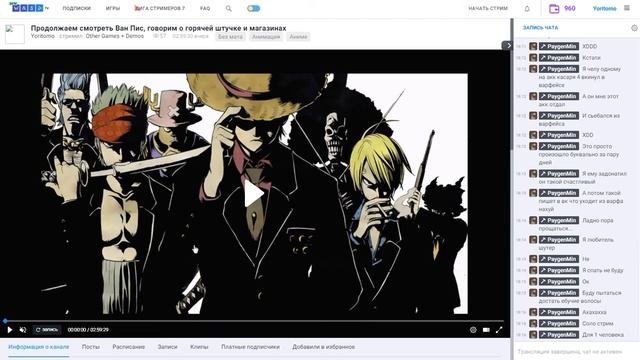The image size is (640, 360).
Task: Click the 960 balance value
Action: pos(570,8)
